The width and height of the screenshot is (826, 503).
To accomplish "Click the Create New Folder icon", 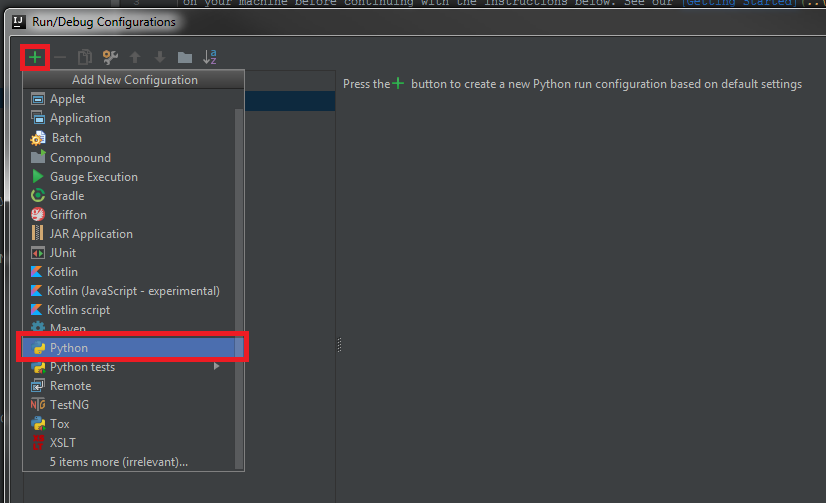I will coord(184,57).
